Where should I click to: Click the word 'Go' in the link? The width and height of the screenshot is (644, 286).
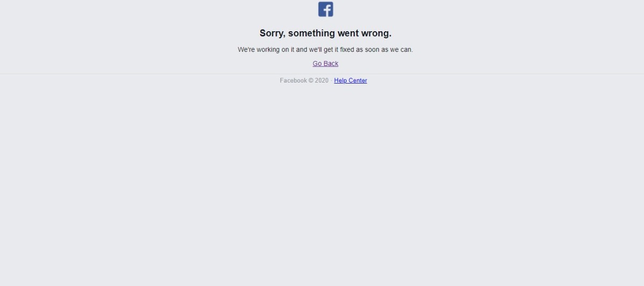(x=318, y=63)
